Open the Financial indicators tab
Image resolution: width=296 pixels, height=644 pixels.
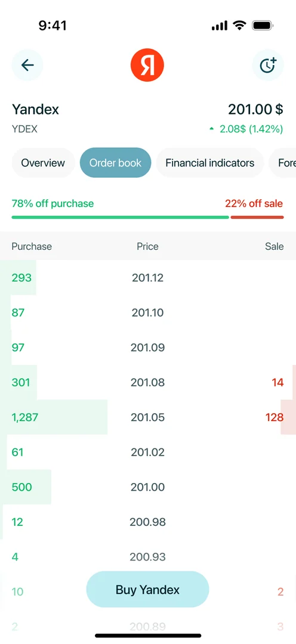click(209, 163)
